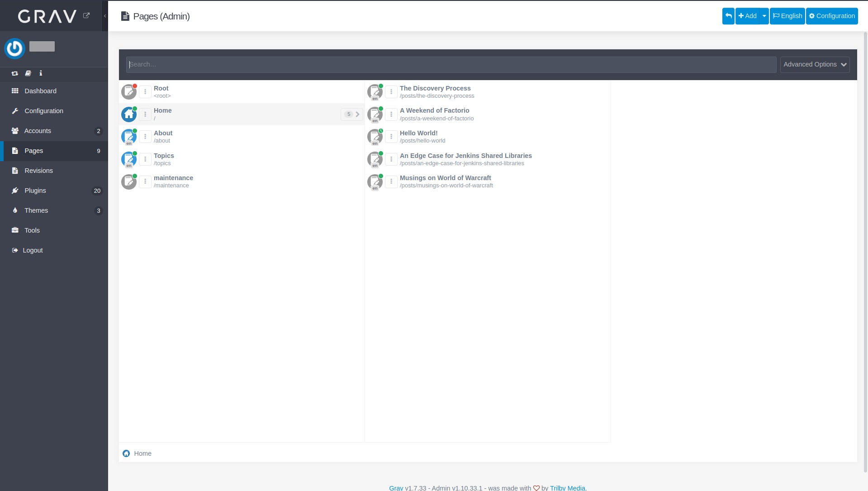Collapse the sidebar with the arrow toggle
The height and width of the screenshot is (491, 868).
pyautogui.click(x=105, y=16)
